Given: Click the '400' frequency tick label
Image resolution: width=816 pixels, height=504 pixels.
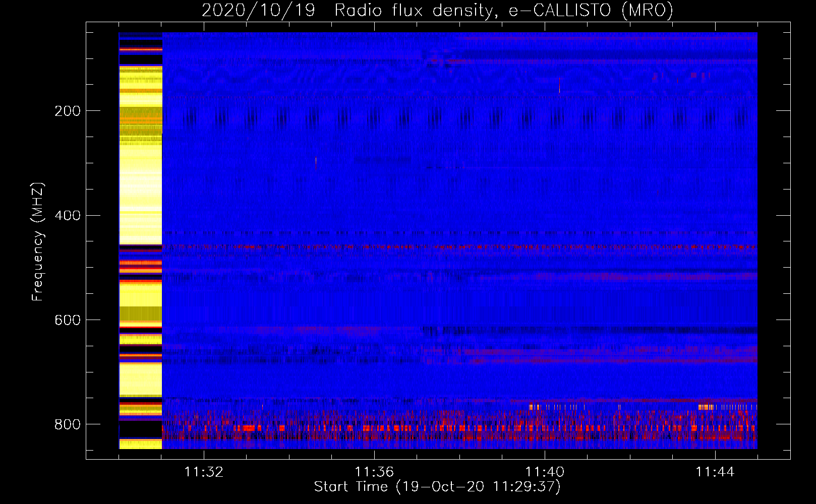Looking at the screenshot, I should click(x=68, y=216).
